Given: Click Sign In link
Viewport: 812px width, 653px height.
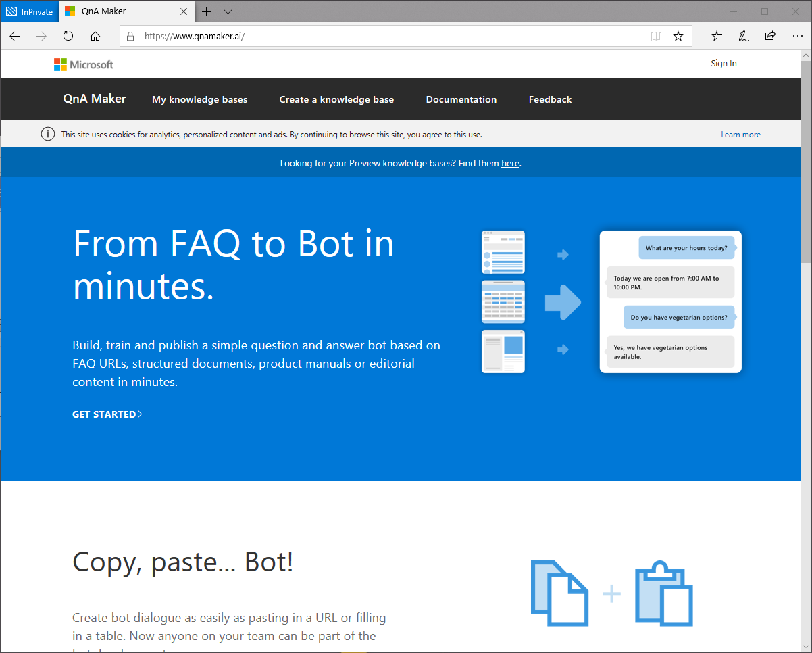Looking at the screenshot, I should 724,64.
